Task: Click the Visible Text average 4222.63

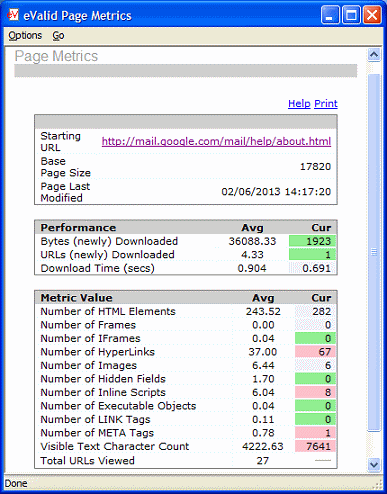Action: (x=263, y=446)
